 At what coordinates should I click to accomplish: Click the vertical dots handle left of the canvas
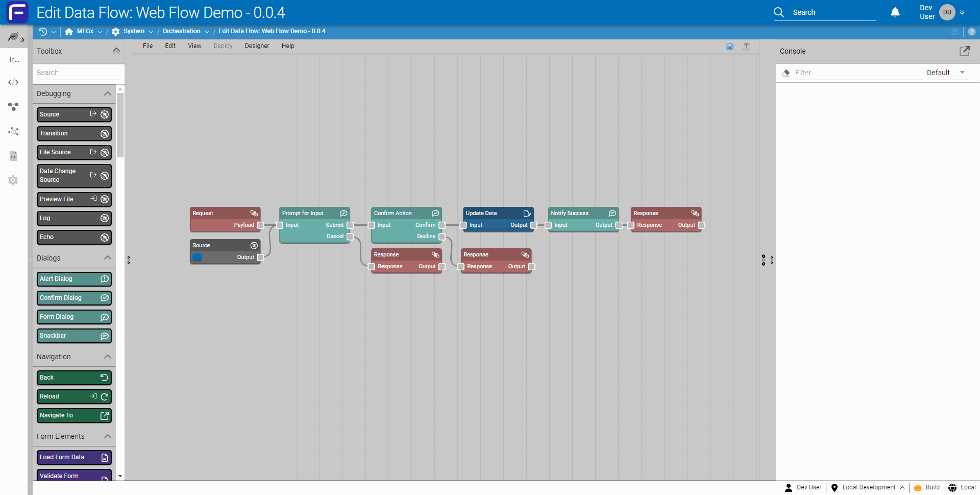click(129, 260)
